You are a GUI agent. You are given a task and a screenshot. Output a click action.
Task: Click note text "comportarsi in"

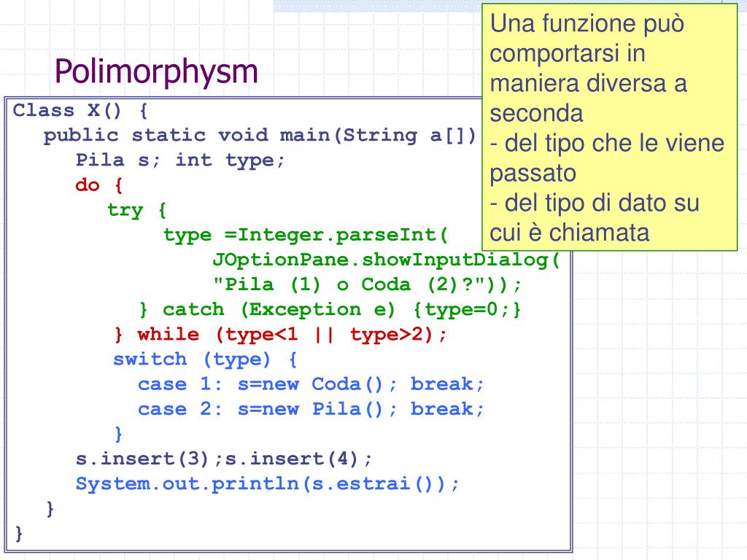pos(568,53)
